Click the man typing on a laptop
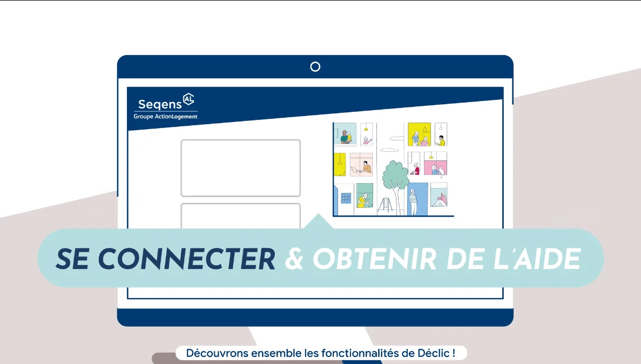This screenshot has height=364, width=641. coord(366,167)
